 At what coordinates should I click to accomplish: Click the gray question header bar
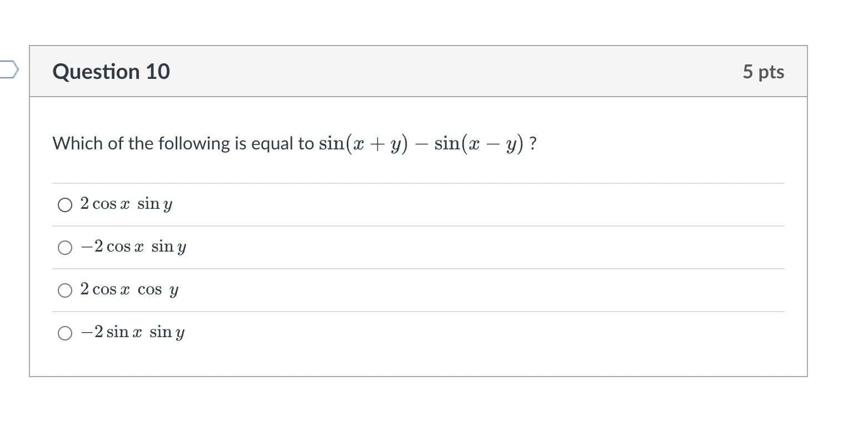tap(418, 72)
